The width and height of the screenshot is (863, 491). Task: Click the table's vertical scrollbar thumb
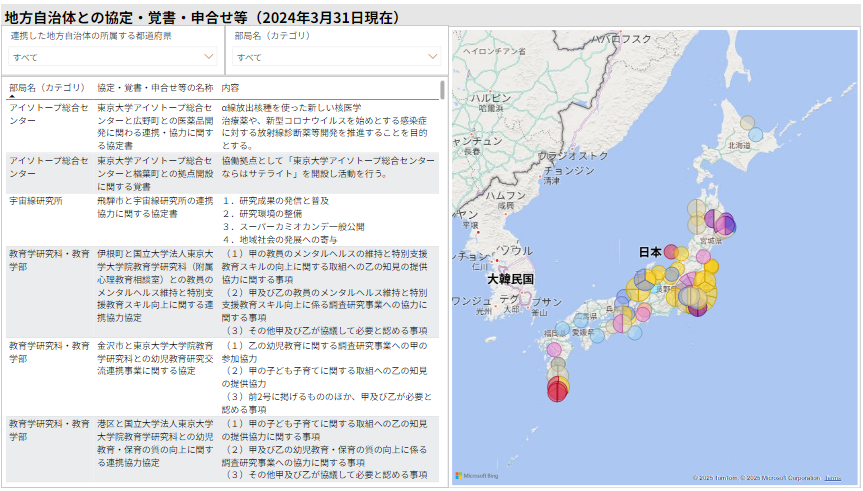coord(442,90)
